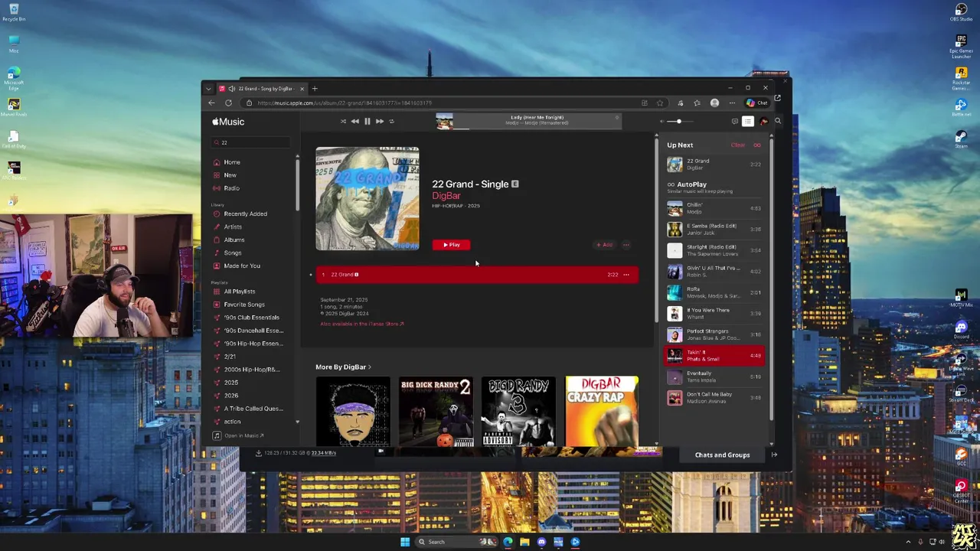Open Made for You section
The width and height of the screenshot is (980, 551).
click(x=242, y=266)
